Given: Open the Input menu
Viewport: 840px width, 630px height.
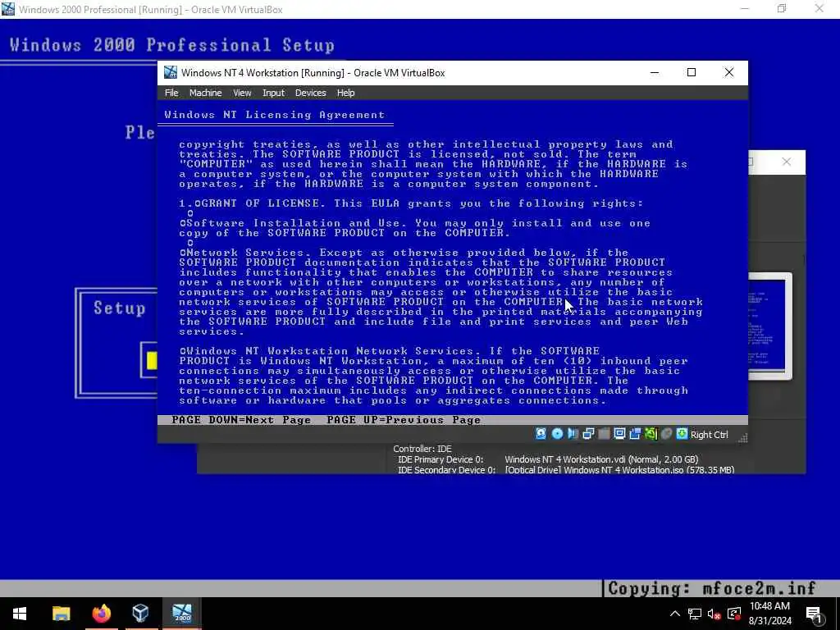Looking at the screenshot, I should 273,93.
